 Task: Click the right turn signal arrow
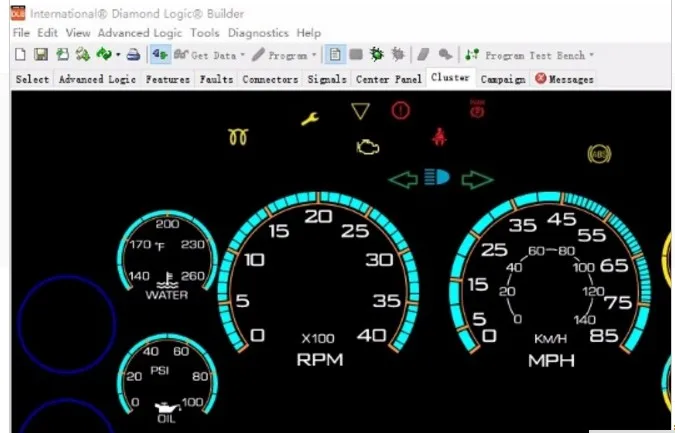pos(477,179)
